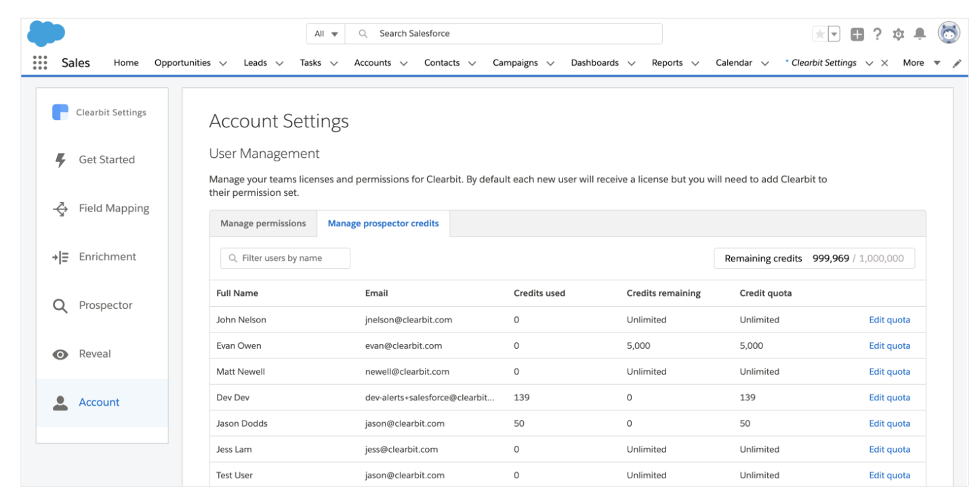Click the Salesforce cloud logo
Image resolution: width=980 pixels, height=504 pixels.
(47, 33)
